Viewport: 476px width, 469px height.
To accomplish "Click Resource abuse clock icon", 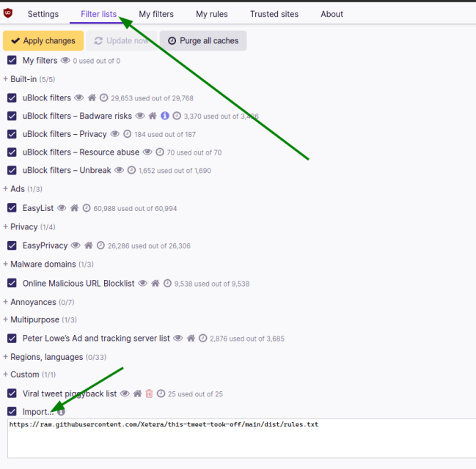I will [x=160, y=152].
